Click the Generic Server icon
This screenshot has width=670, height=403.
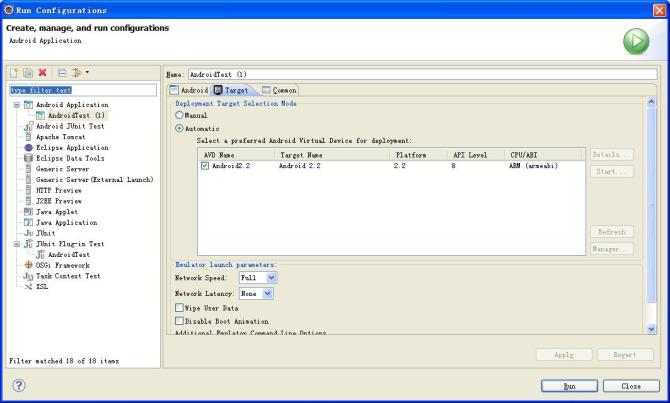point(28,169)
